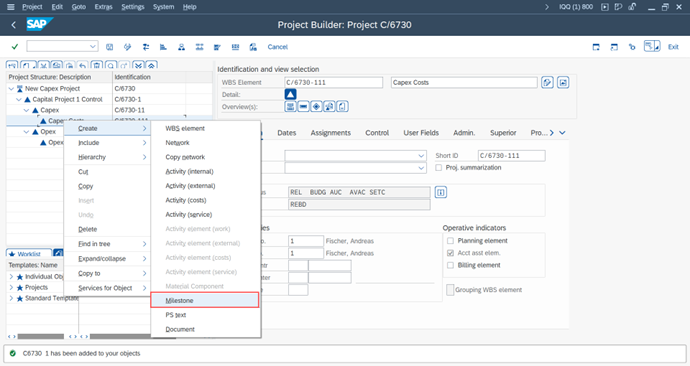
Task: Open the Include context menu entry
Action: (x=107, y=143)
